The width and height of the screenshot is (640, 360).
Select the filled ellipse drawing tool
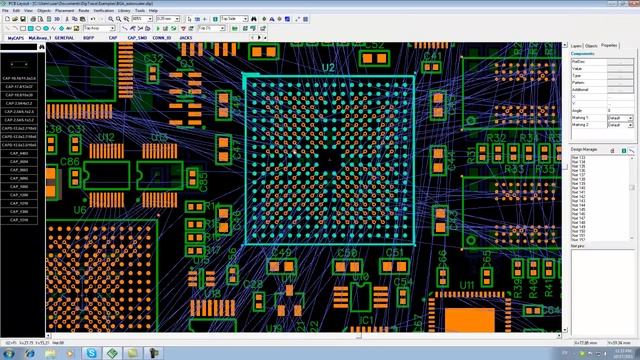pyautogui.click(x=46, y=29)
